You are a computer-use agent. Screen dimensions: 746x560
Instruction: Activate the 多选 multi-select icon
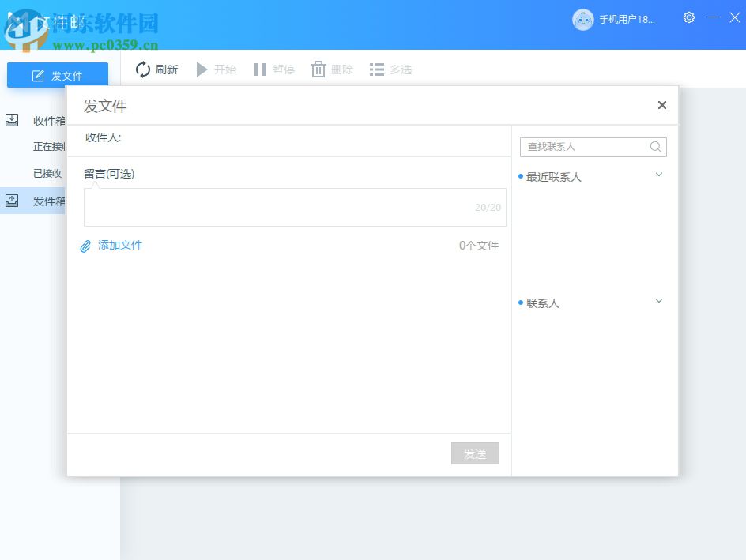375,70
